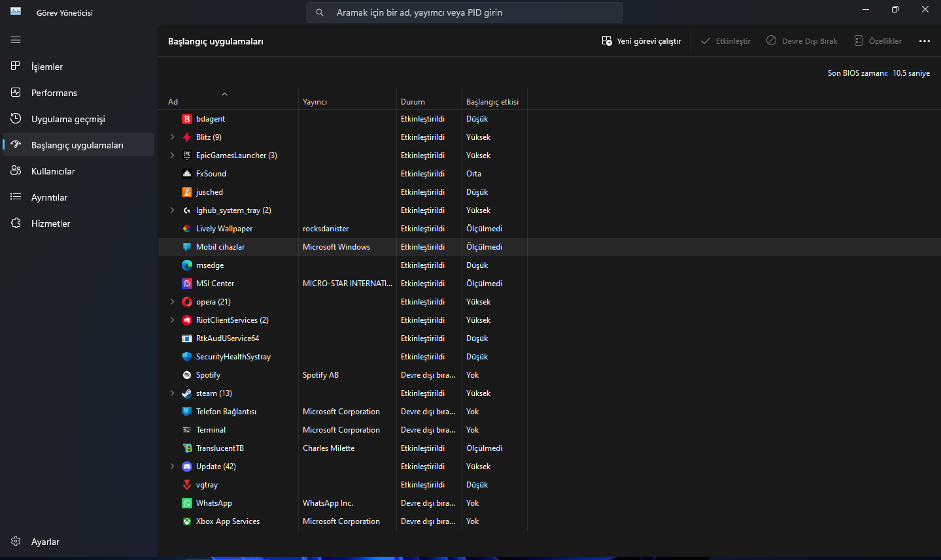Click the Xbox App Services icon
Viewport: 941px width, 560px height.
(187, 521)
